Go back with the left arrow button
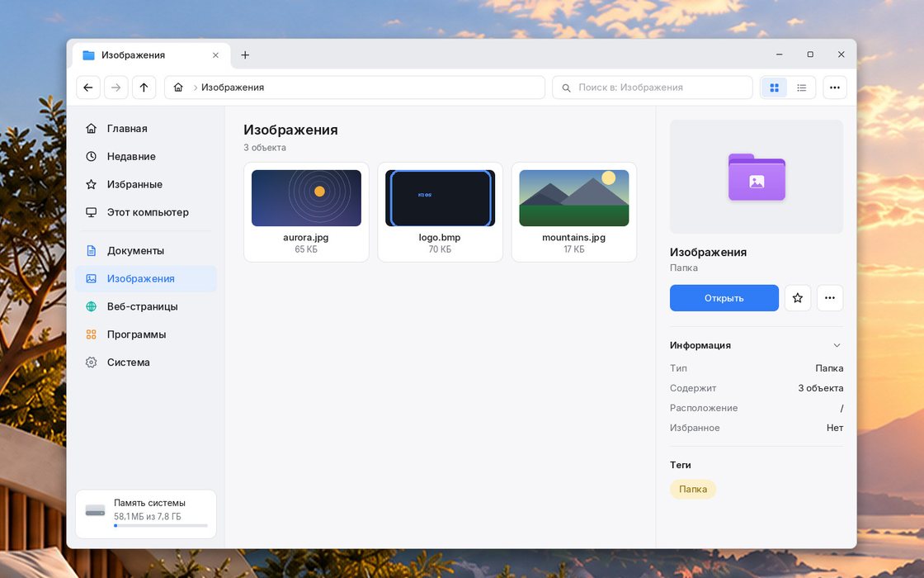 click(x=87, y=88)
